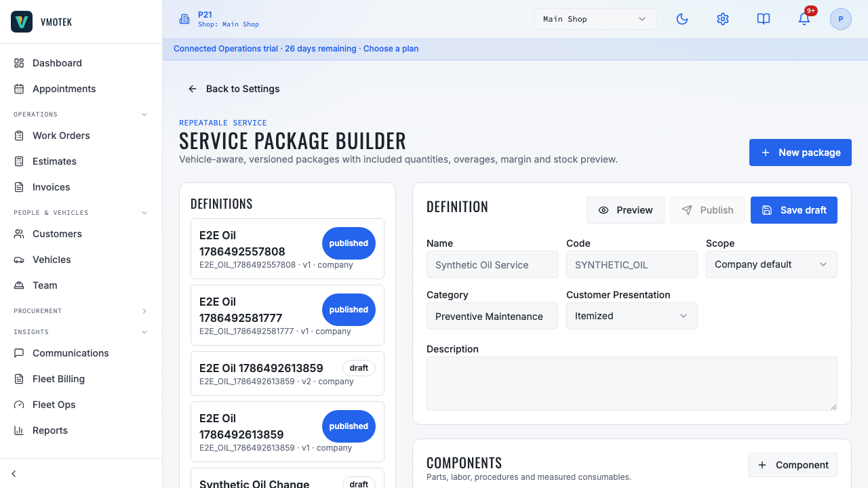Open notifications bell

point(804,19)
